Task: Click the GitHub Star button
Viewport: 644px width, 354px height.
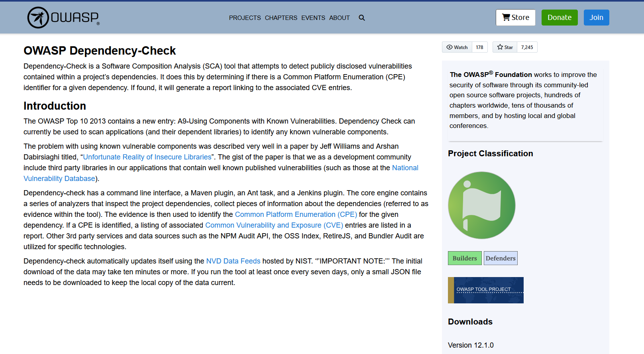Action: coord(505,47)
